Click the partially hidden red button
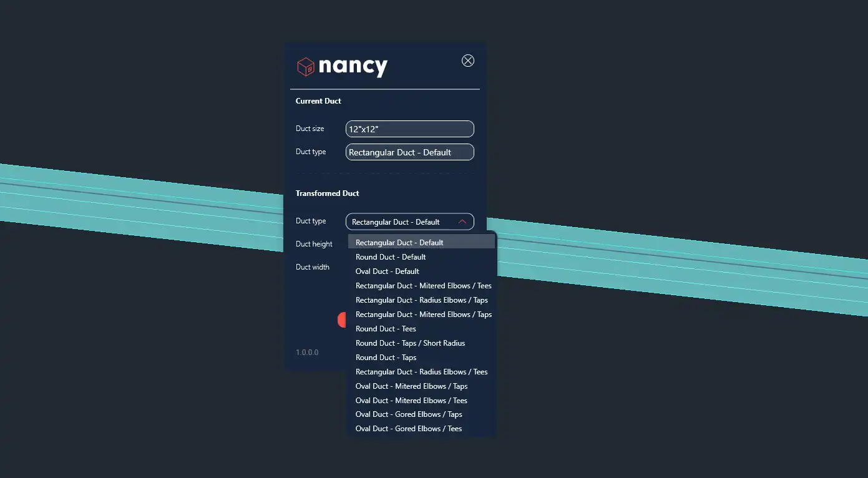 pyautogui.click(x=341, y=320)
